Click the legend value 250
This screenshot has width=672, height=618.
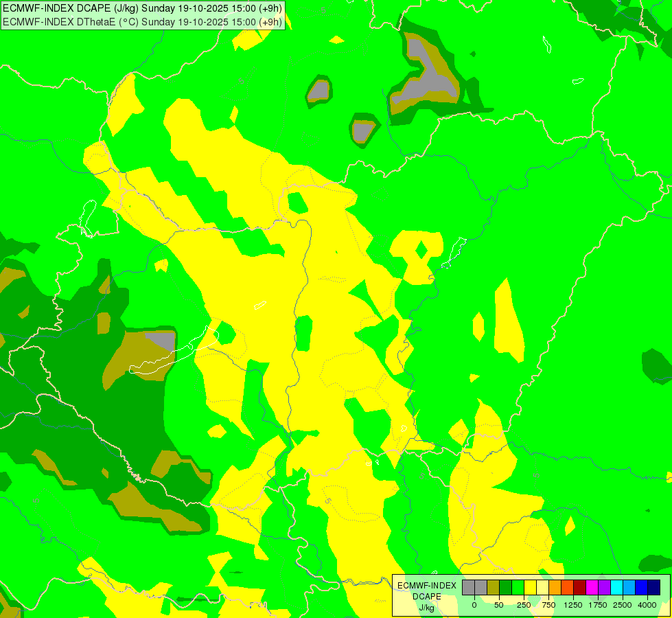point(524,605)
